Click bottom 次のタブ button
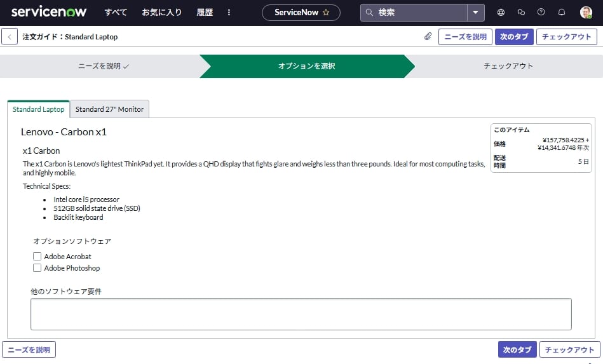This screenshot has height=364, width=603. pyautogui.click(x=517, y=350)
